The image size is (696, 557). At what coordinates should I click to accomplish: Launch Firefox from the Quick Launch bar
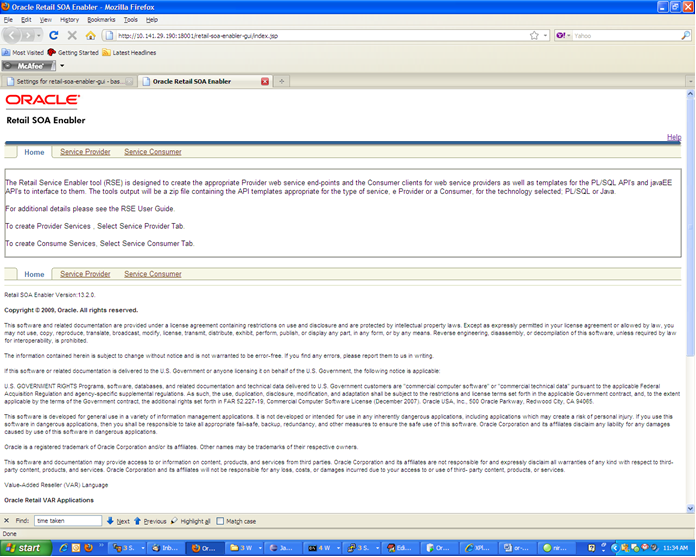pos(88,548)
